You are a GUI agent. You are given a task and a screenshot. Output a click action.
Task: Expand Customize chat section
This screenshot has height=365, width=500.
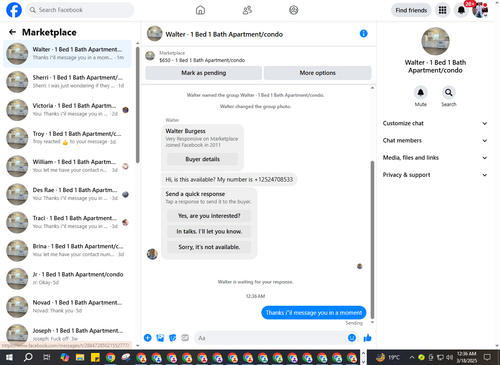pos(435,123)
